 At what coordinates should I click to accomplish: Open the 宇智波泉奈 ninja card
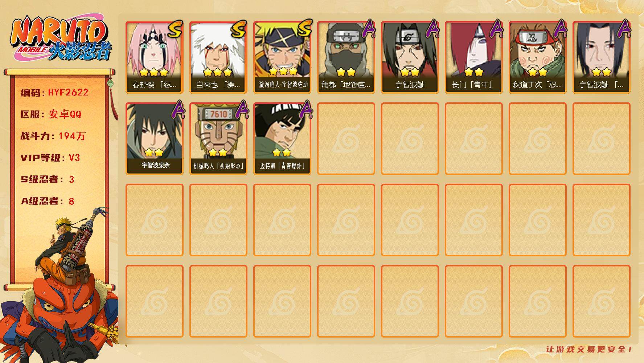(x=155, y=139)
